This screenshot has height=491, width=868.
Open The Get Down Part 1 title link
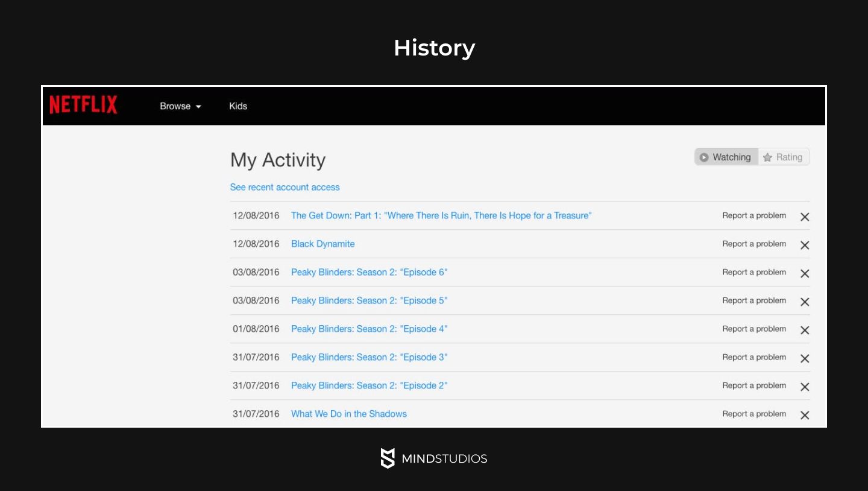tap(441, 215)
